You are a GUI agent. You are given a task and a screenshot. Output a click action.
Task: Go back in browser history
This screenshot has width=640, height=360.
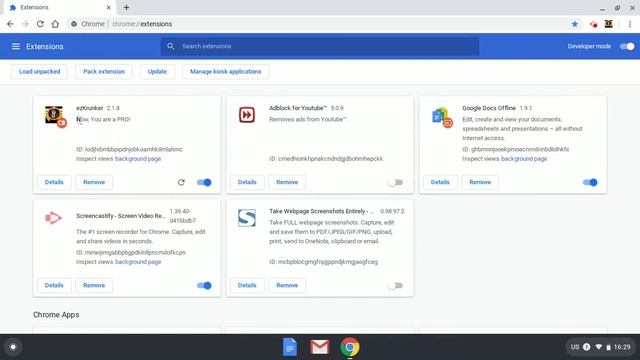pos(10,24)
